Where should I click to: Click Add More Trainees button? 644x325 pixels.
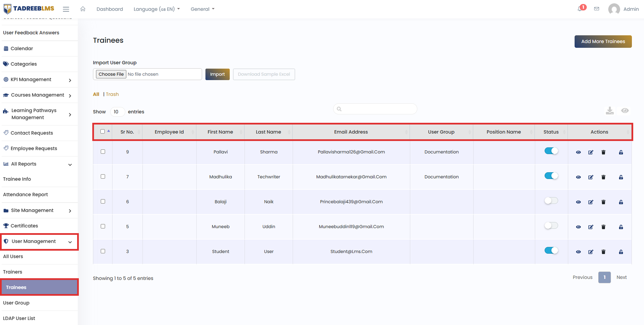pyautogui.click(x=603, y=42)
